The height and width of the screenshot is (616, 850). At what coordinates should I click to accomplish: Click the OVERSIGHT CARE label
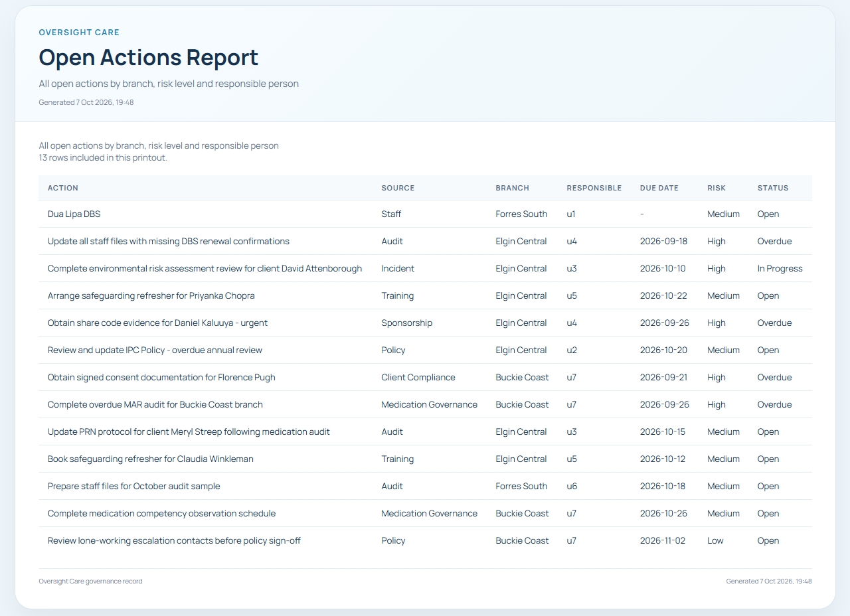(79, 33)
